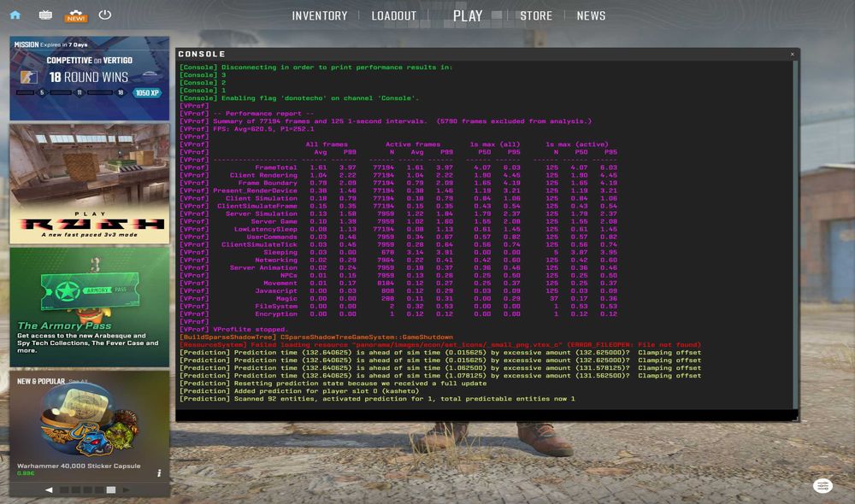Go to the NEWS tab
This screenshot has height=504, width=855.
(591, 15)
